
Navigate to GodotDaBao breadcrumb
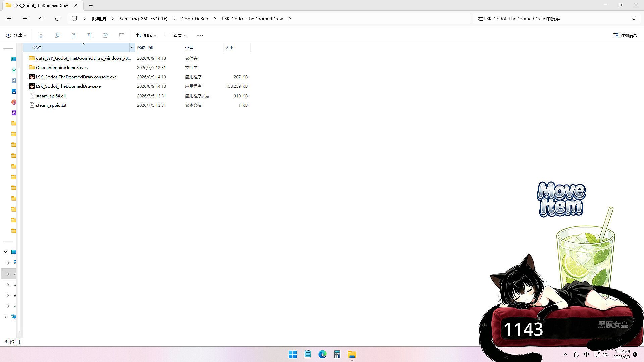coord(195,19)
